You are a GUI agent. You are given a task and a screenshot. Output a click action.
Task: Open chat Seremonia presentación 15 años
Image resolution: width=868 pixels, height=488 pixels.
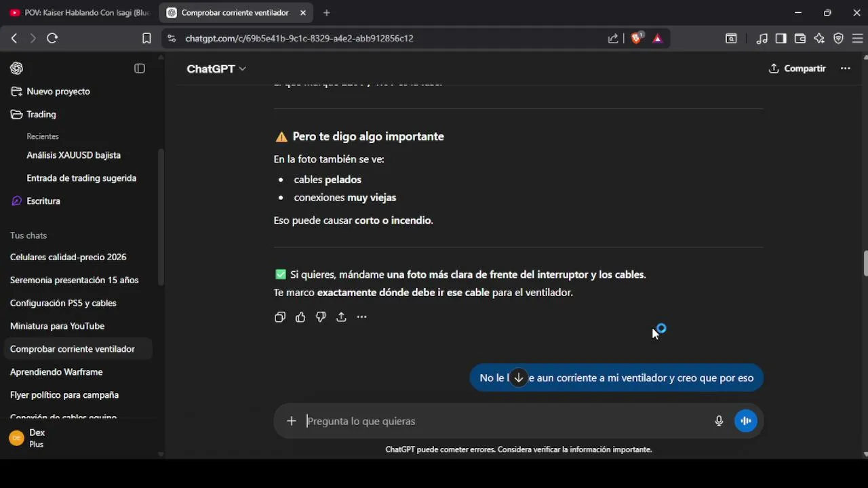pos(74,281)
